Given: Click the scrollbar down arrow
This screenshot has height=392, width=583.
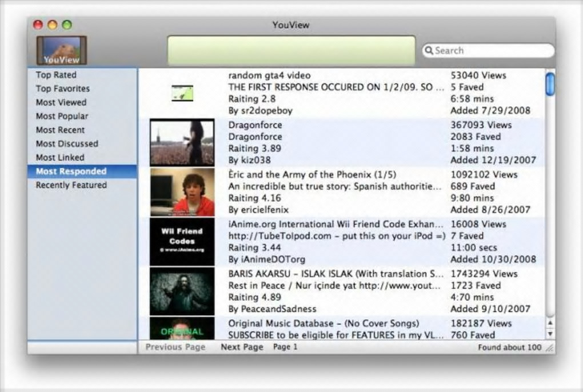Looking at the screenshot, I should pos(550,334).
